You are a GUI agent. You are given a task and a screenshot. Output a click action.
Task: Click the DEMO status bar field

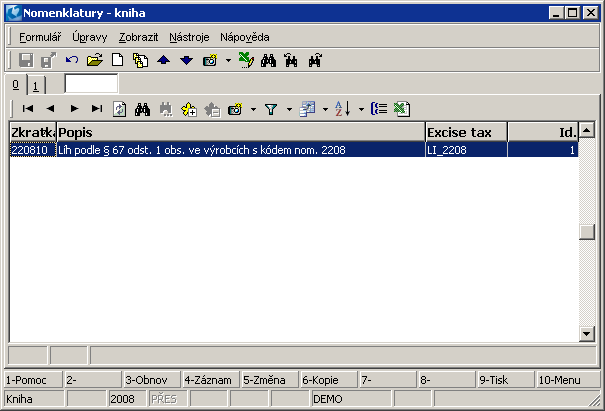[x=351, y=399]
